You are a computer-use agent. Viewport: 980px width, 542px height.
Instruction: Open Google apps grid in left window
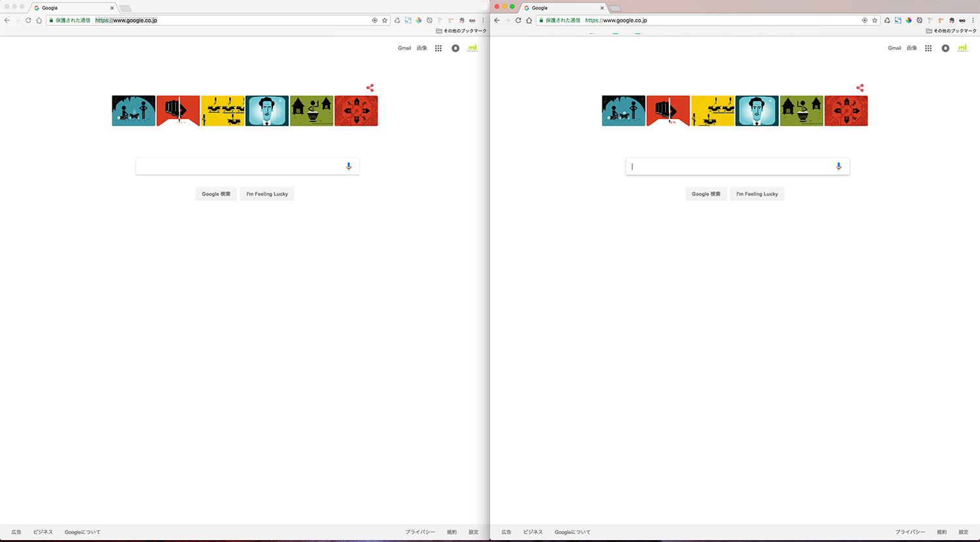click(438, 48)
